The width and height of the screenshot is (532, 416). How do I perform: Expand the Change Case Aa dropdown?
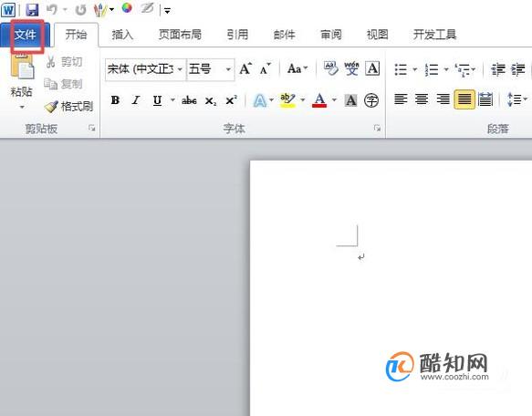point(297,68)
